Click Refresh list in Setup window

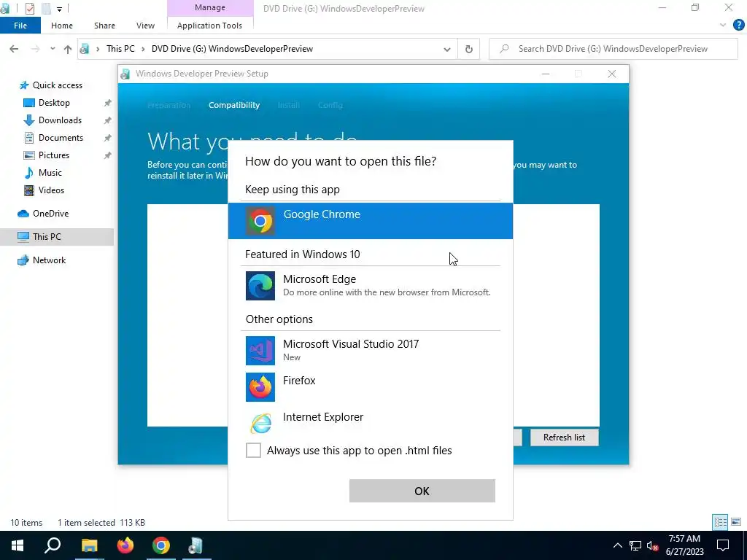pos(564,437)
